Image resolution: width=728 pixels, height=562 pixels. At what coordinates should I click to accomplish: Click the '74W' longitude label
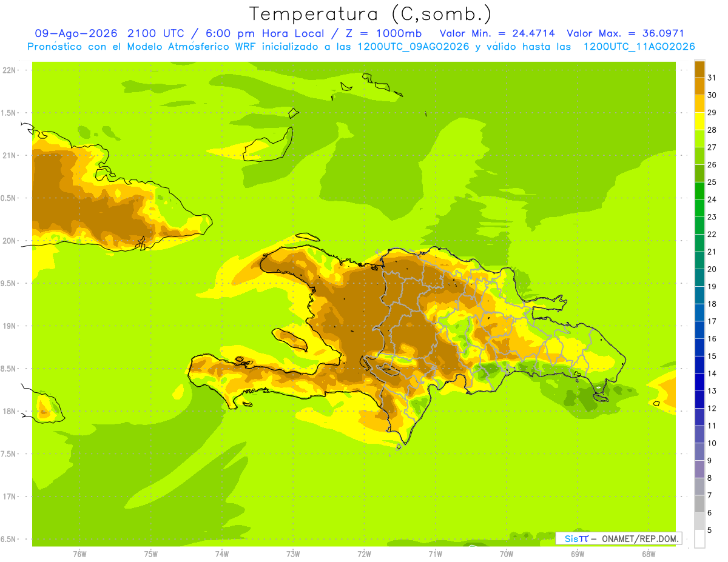(222, 554)
